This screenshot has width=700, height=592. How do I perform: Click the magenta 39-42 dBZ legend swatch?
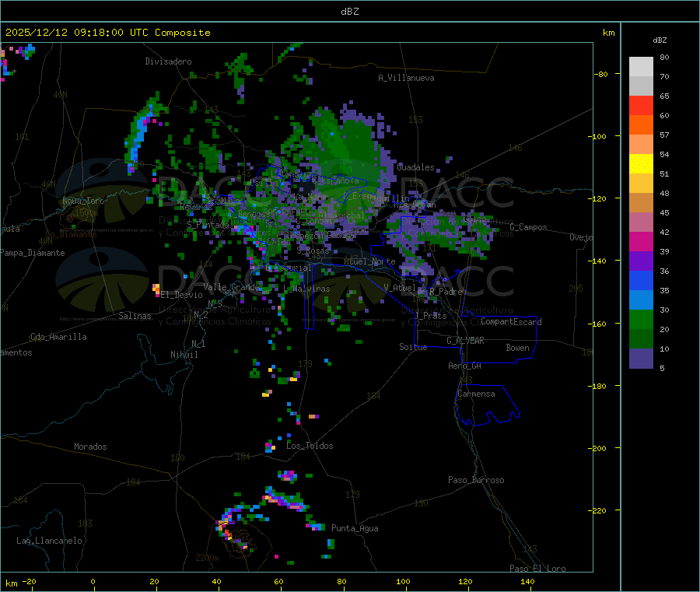tap(641, 241)
